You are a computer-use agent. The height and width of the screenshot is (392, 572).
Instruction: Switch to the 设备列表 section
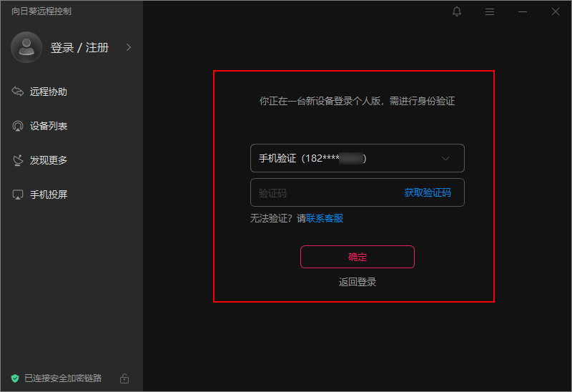(49, 126)
